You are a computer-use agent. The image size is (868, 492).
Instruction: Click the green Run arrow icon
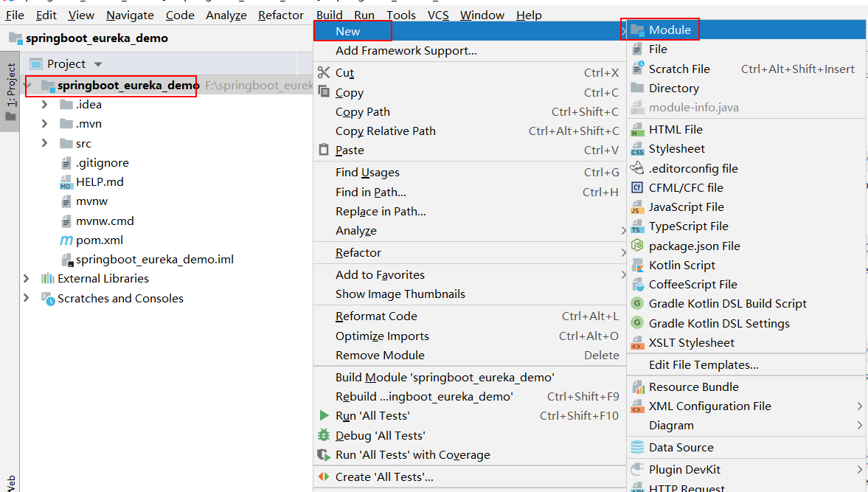click(x=324, y=415)
